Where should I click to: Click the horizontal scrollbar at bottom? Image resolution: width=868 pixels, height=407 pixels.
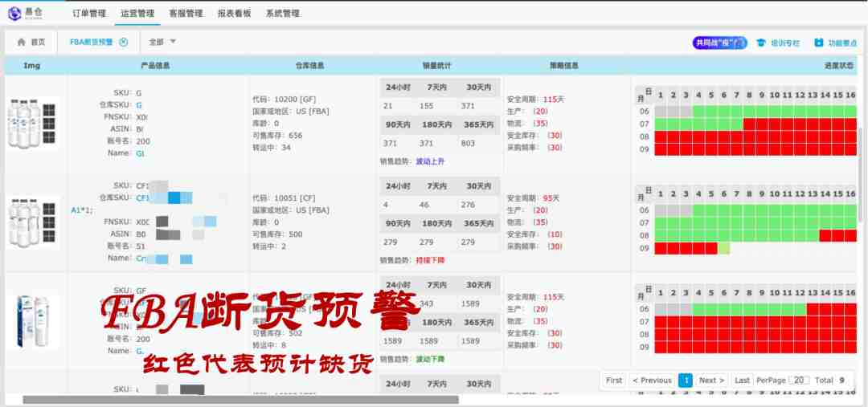pos(241,400)
